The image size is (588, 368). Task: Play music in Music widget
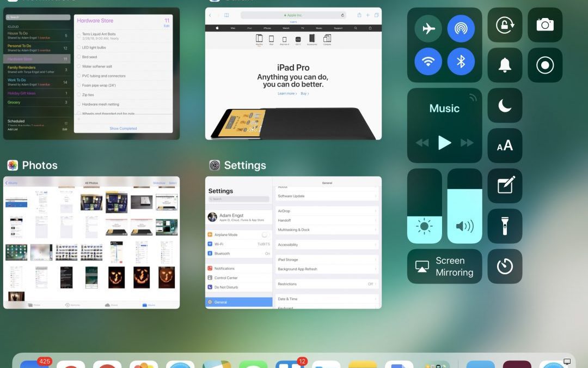pyautogui.click(x=444, y=143)
